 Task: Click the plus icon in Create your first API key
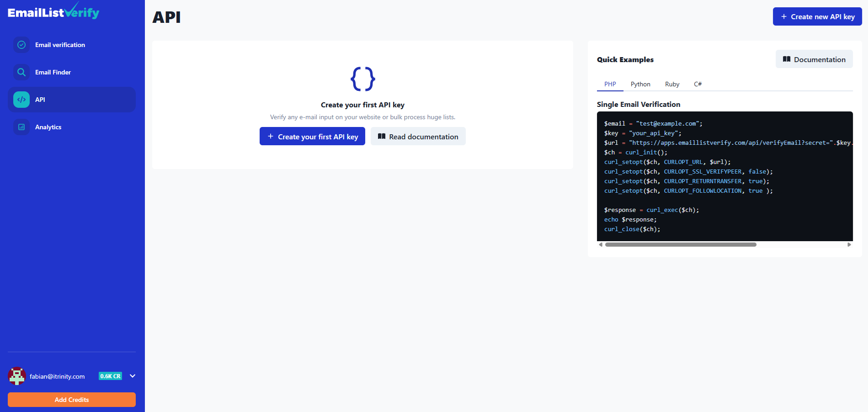point(271,136)
